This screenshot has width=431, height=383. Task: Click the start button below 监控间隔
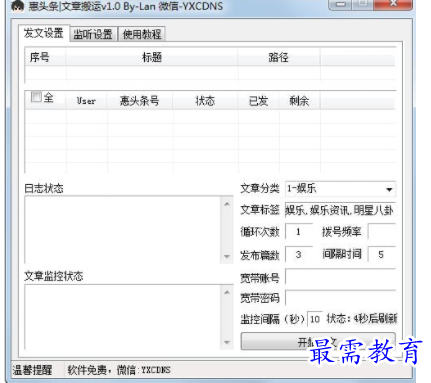pyautogui.click(x=318, y=341)
